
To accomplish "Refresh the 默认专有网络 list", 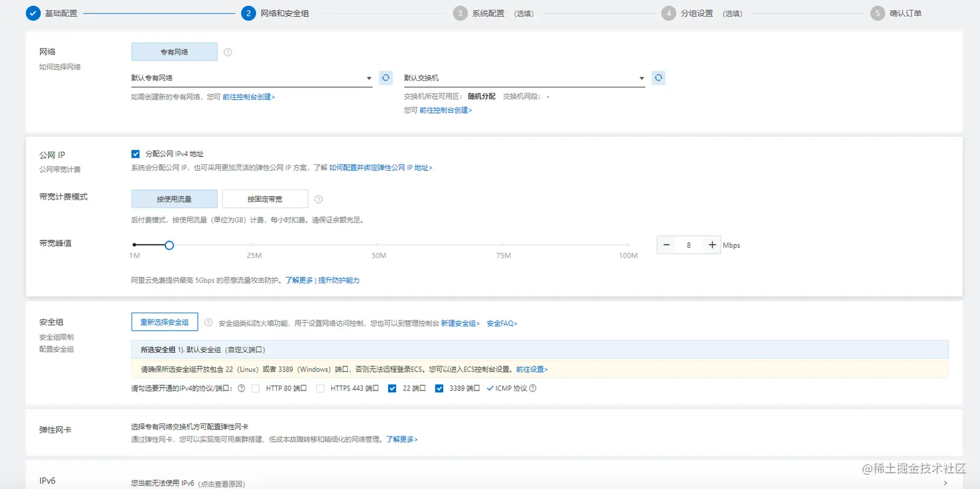I will click(386, 78).
